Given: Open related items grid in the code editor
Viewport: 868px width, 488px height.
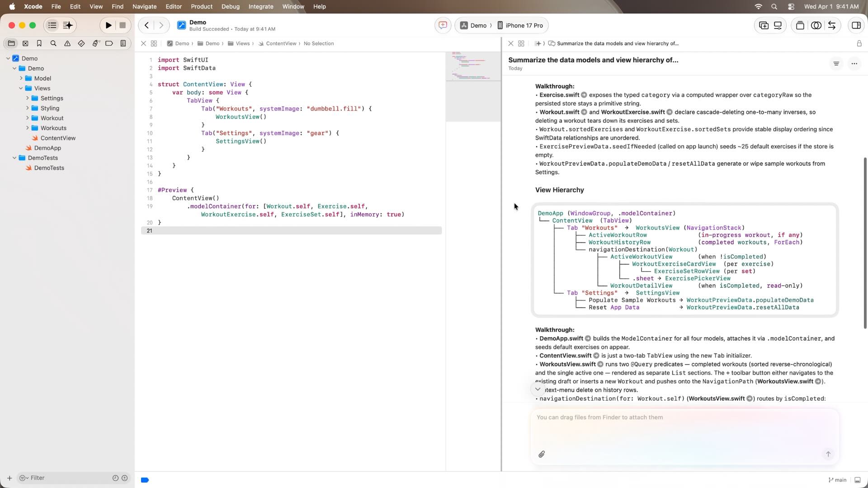Looking at the screenshot, I should click(x=154, y=43).
